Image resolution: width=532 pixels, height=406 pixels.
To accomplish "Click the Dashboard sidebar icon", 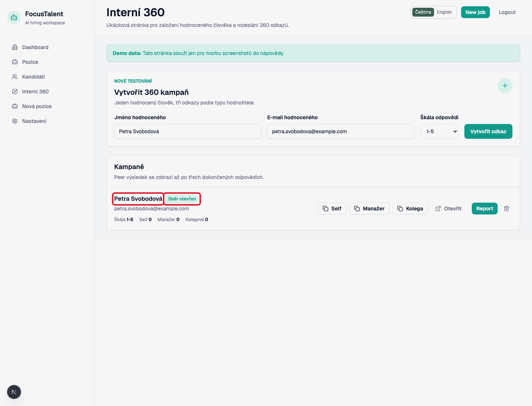I will [x=15, y=47].
